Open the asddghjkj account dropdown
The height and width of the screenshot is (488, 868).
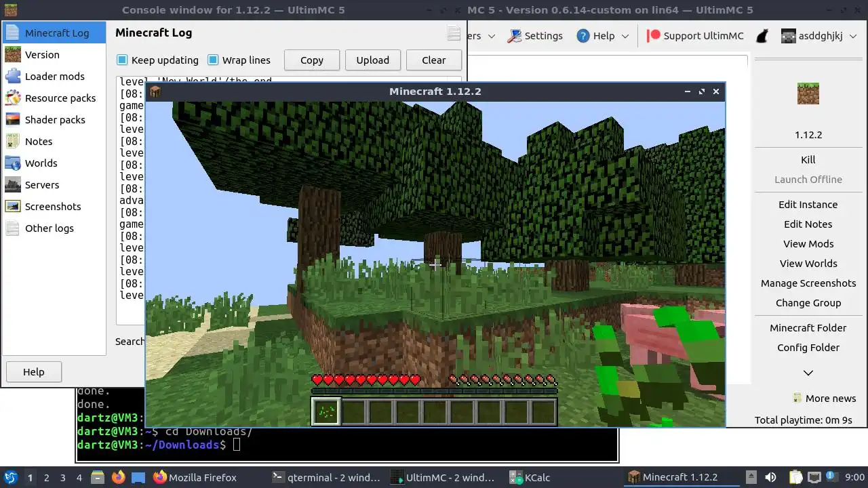point(819,36)
